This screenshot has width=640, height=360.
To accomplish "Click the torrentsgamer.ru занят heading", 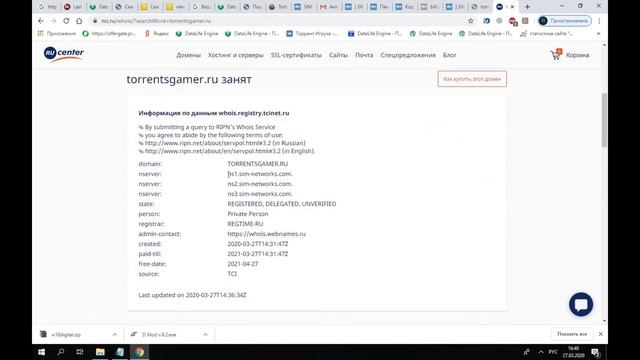I will click(x=189, y=79).
